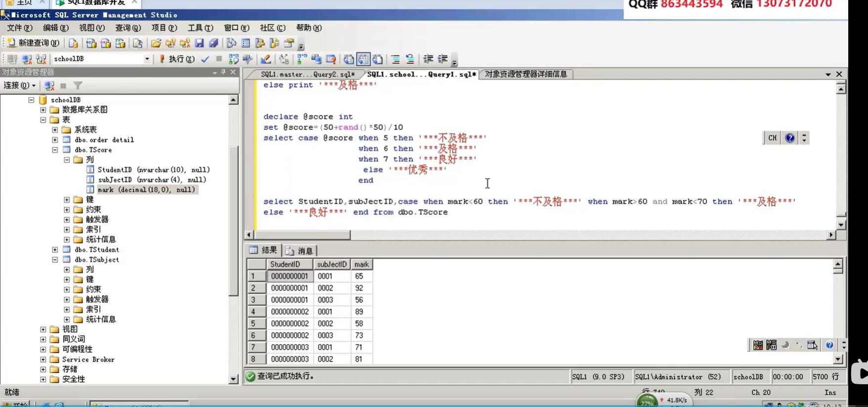Switch to results to file

[377, 59]
